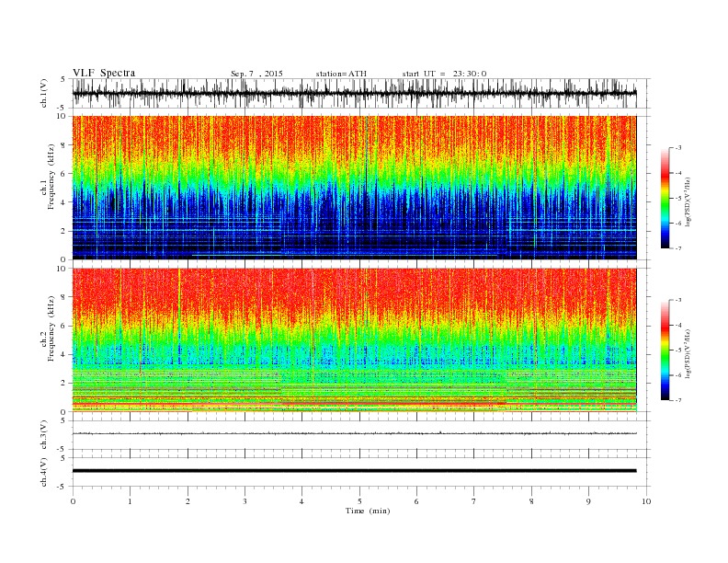Click the "VLF Spectra" plot title
This screenshot has height=563, width=728.
(104, 73)
